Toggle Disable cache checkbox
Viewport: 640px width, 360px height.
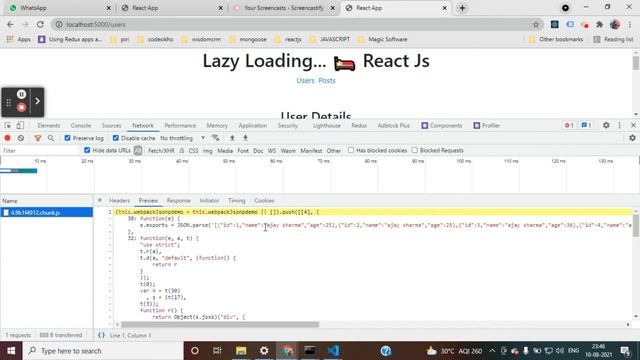coord(116,138)
